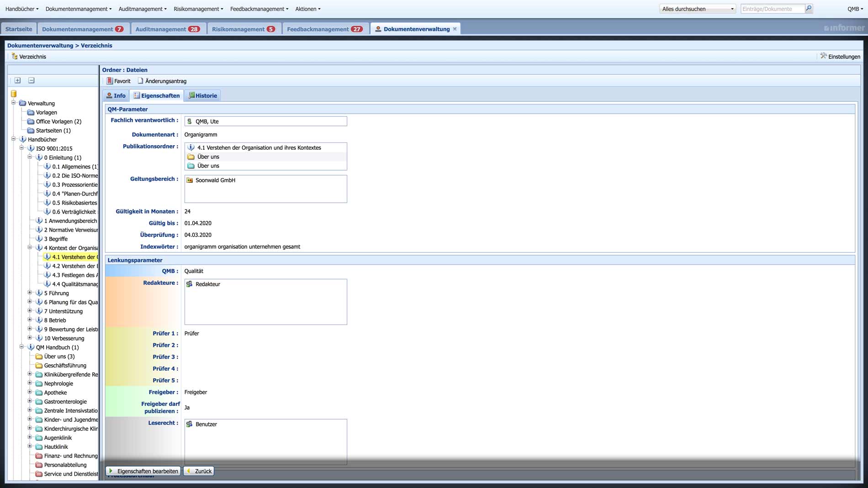Switch to the Info tab
The image size is (868, 488).
point(116,95)
